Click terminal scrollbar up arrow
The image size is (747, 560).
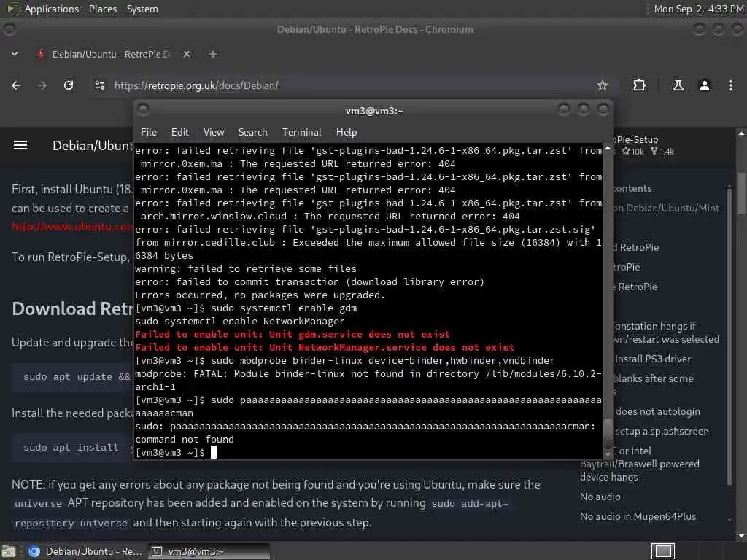click(x=608, y=148)
